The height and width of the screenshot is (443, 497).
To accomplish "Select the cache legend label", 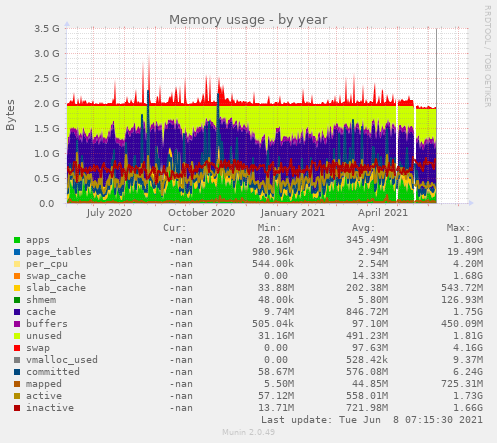I will pyautogui.click(x=41, y=312).
